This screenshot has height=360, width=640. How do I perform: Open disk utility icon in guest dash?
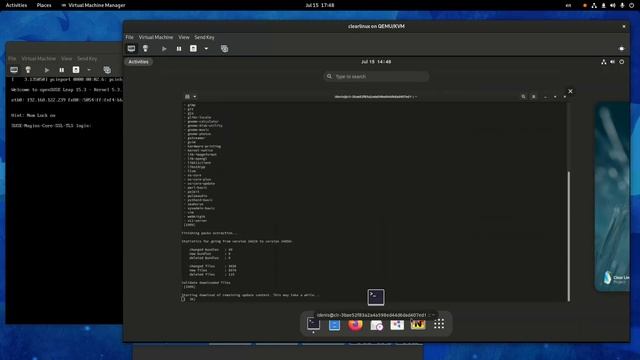[x=376, y=325]
